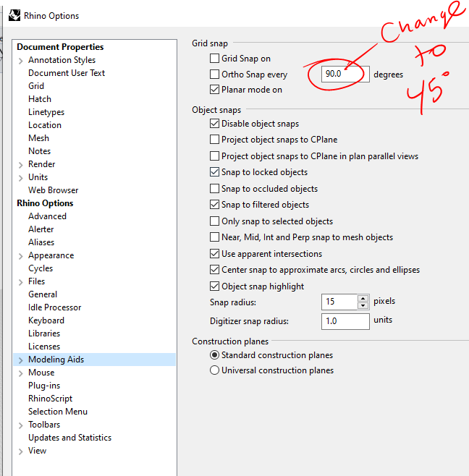Select the Appearance options label
The height and width of the screenshot is (476, 469).
pyautogui.click(x=51, y=255)
